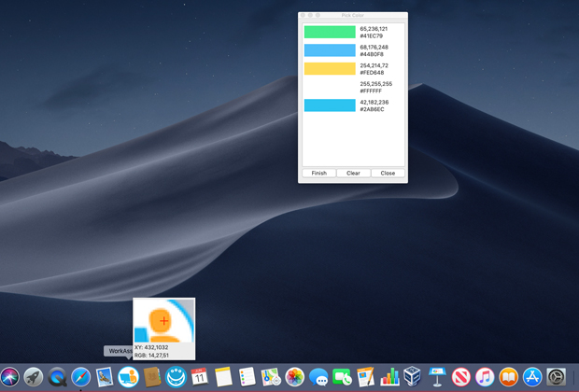Open Photos pinwheel icon in dock
This screenshot has height=392, width=579.
tap(295, 377)
